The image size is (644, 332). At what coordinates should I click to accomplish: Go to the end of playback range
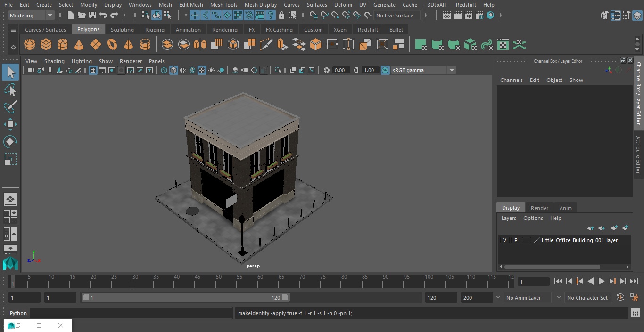[634, 281]
